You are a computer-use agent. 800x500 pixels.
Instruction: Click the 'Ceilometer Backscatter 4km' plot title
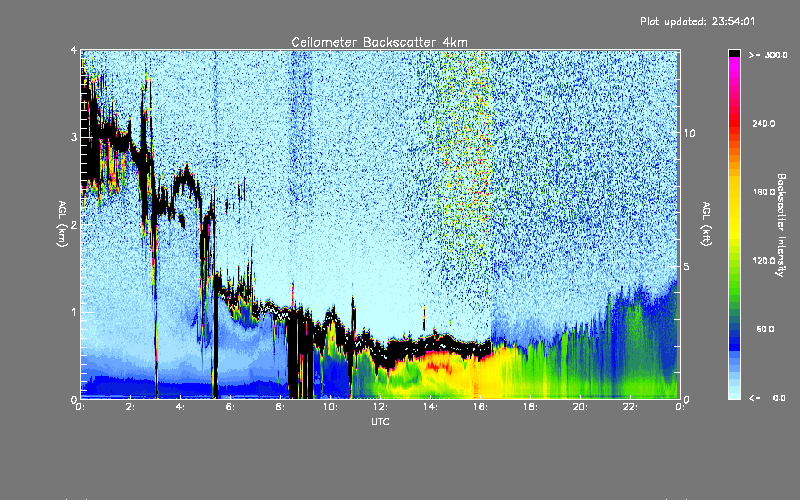(379, 42)
